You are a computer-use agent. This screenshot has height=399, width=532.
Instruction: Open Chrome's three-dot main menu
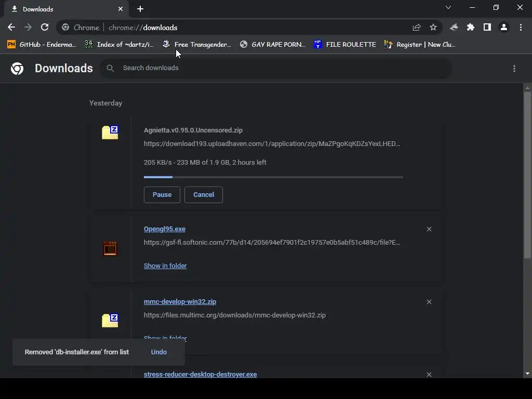521,28
